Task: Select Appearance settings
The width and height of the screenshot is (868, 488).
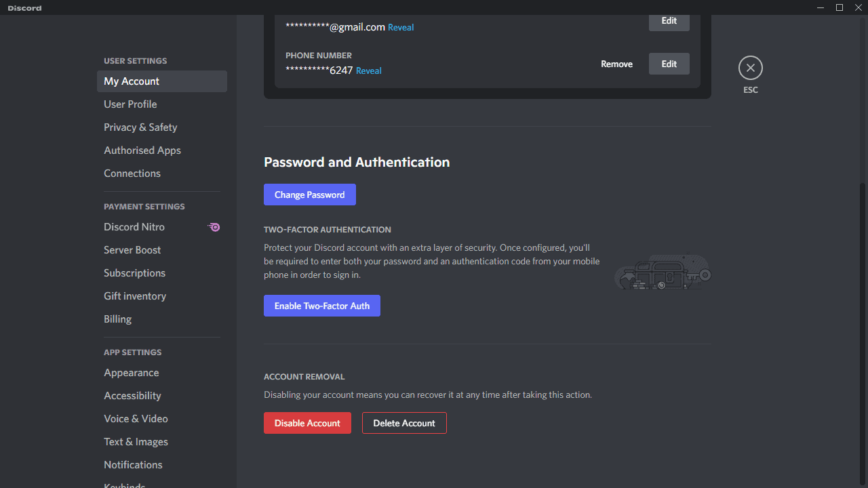Action: coord(161,373)
